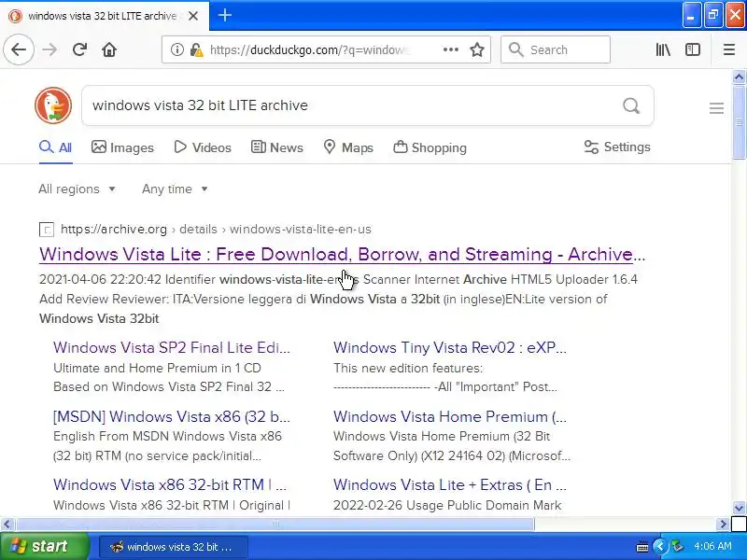Click the insecure connection padlock icon
This screenshot has height=560, width=747.
pyautogui.click(x=196, y=49)
